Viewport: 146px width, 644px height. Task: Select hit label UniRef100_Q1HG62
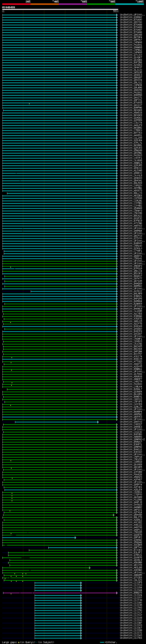pyautogui.click(x=131, y=117)
